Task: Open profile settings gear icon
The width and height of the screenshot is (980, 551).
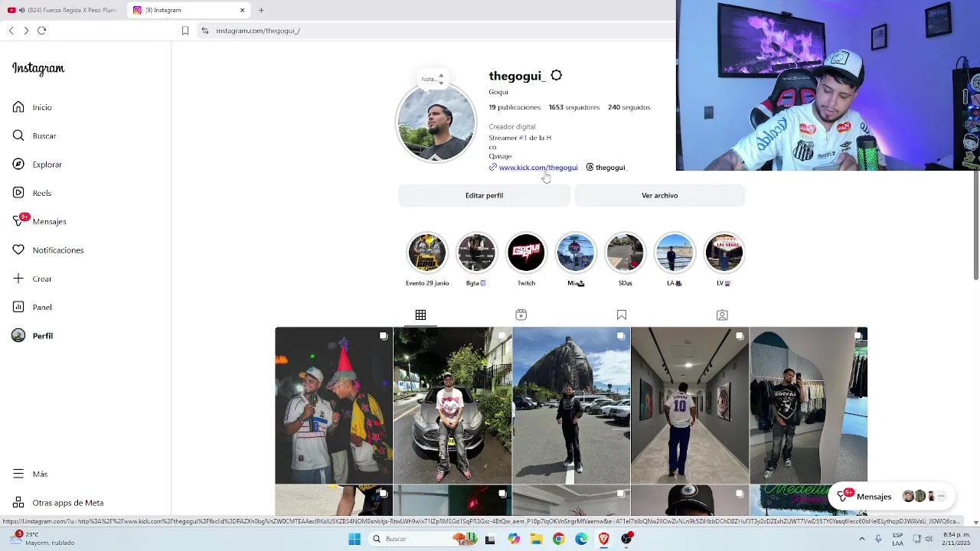Action: [557, 76]
